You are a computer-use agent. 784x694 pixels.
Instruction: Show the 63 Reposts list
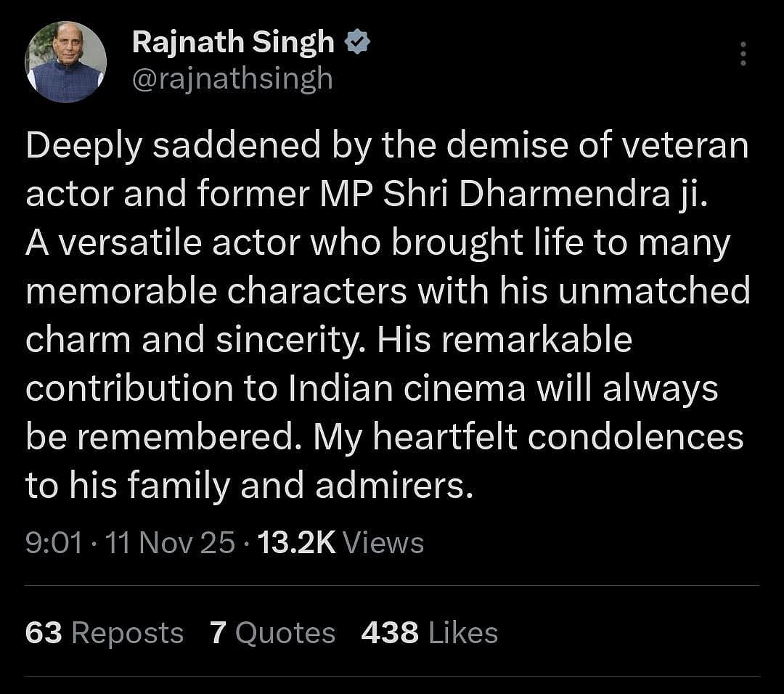[104, 633]
